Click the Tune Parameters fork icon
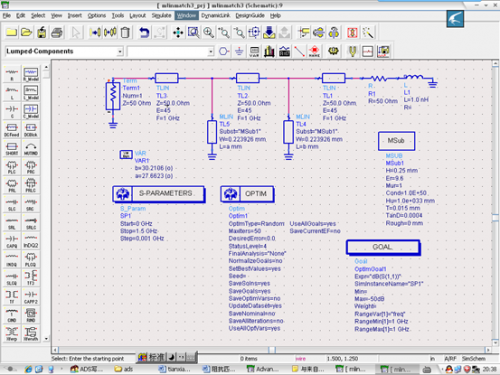The height and width of the screenshot is (375, 500). tap(352, 51)
